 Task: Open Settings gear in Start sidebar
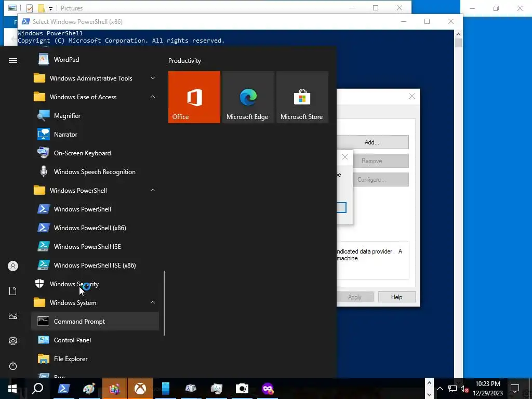(13, 341)
